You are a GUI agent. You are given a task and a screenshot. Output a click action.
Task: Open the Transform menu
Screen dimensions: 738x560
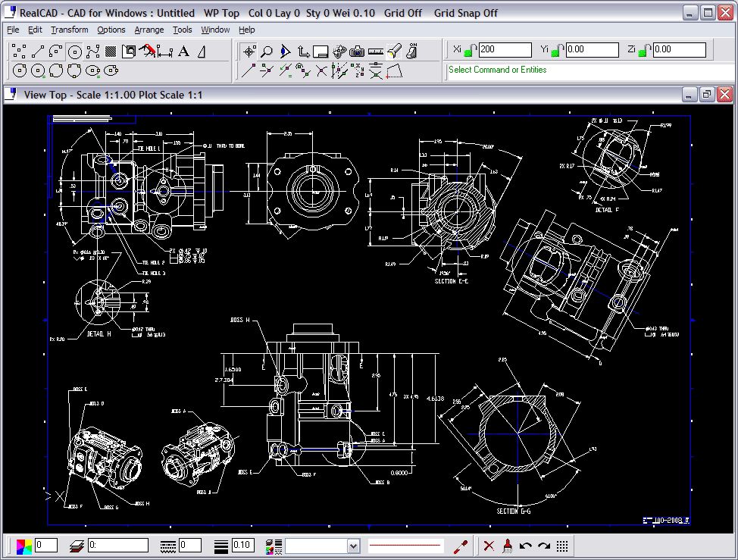tap(69, 30)
